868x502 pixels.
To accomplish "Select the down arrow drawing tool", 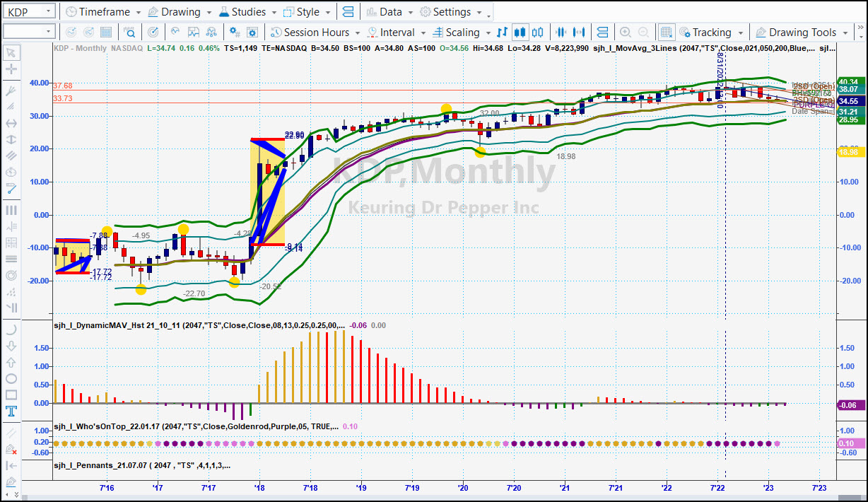I will click(11, 346).
